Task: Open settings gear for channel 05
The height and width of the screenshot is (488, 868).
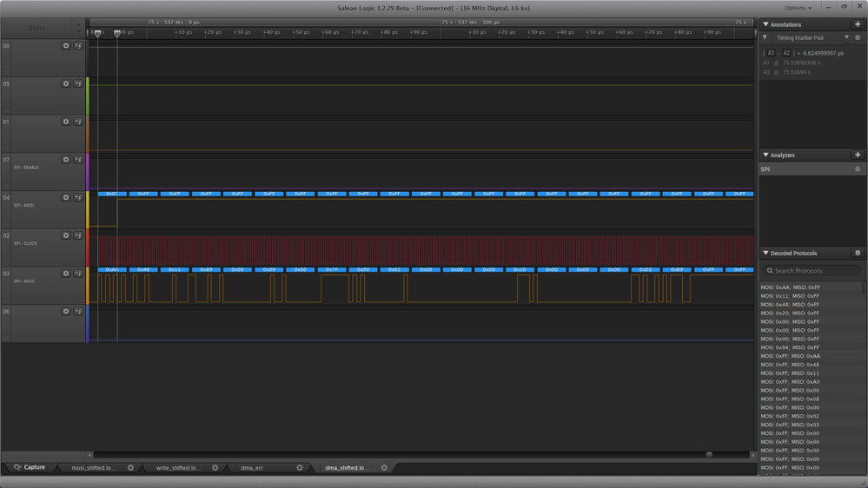Action: (x=66, y=83)
